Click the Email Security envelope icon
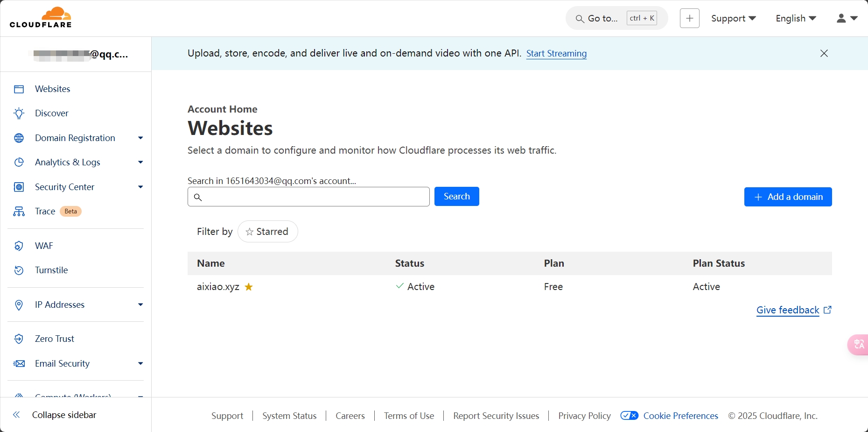Viewport: 868px width, 432px height. coord(19,364)
